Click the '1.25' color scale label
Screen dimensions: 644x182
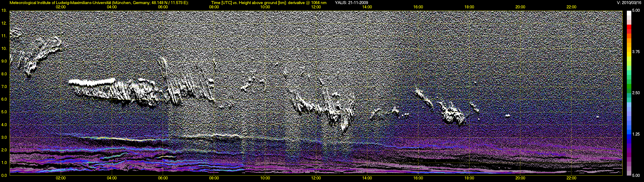click(x=636, y=134)
